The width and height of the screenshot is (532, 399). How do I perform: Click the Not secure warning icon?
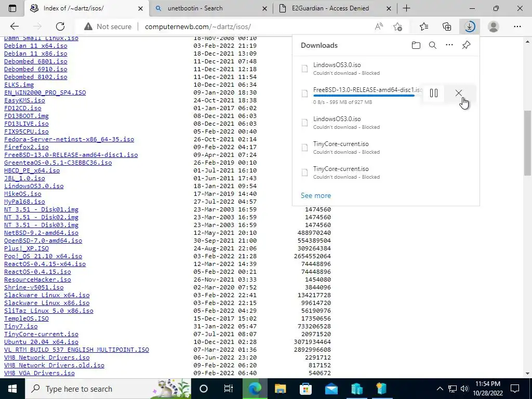[88, 26]
